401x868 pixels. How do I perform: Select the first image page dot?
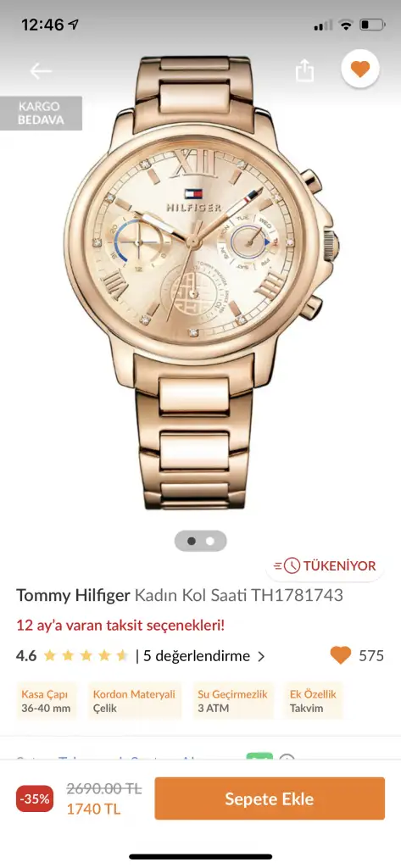click(191, 541)
